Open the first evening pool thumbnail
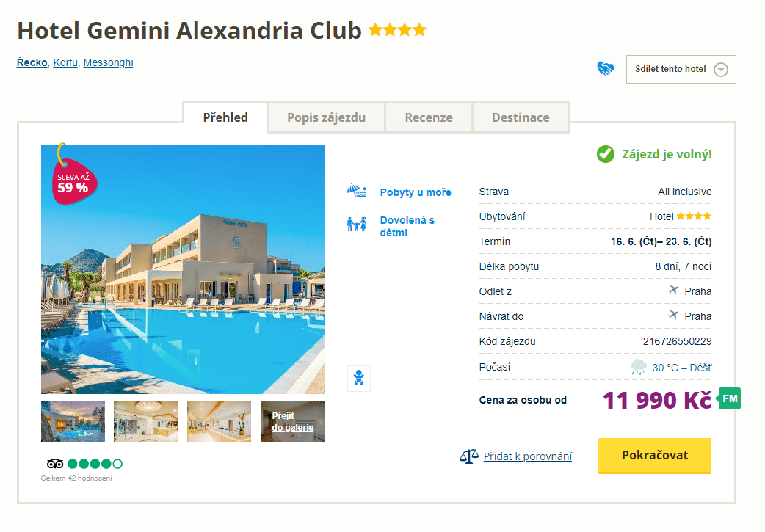 click(x=73, y=421)
